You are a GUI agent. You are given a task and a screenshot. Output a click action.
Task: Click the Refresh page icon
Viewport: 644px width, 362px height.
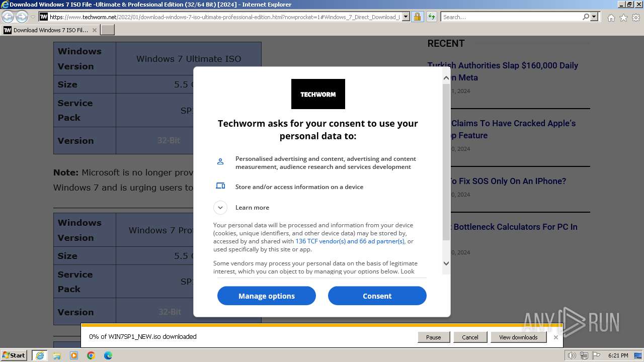click(x=431, y=17)
